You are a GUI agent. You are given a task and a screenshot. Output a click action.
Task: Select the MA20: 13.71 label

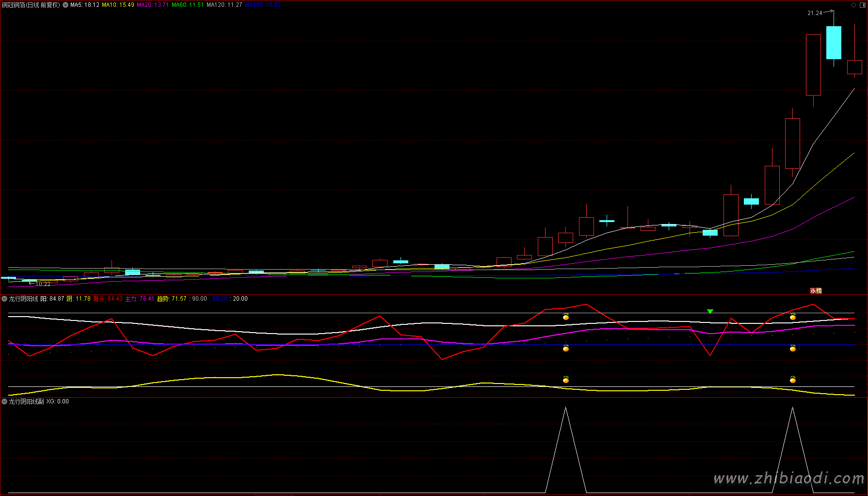point(153,5)
